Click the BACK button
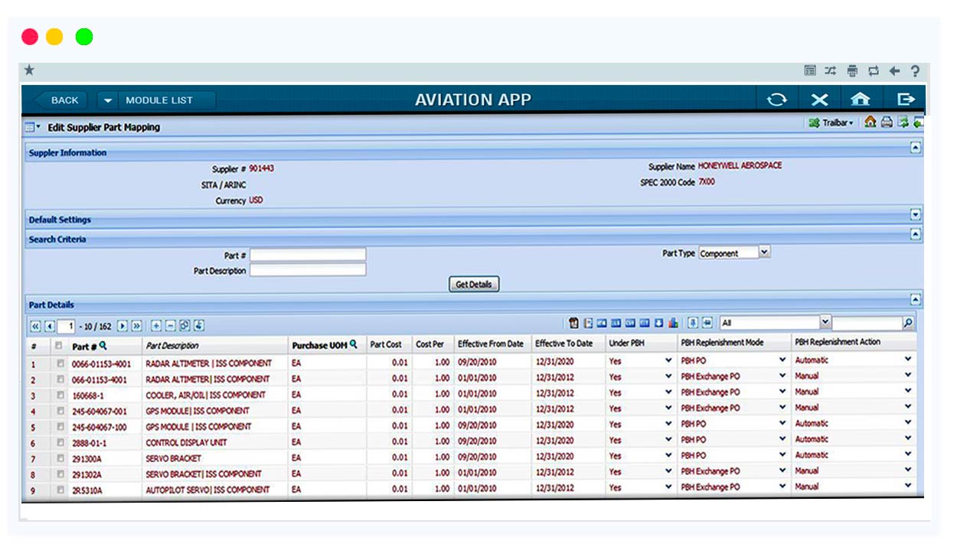This screenshot has width=957, height=560. tap(60, 100)
